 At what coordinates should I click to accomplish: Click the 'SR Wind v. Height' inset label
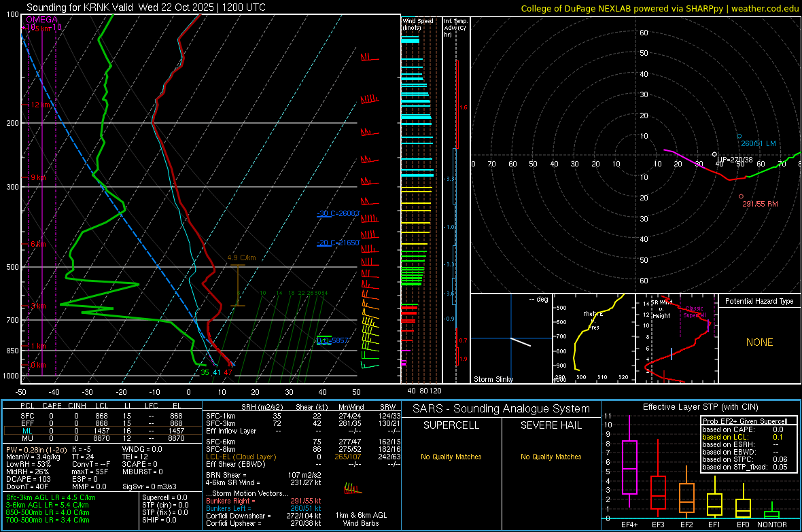point(661,309)
